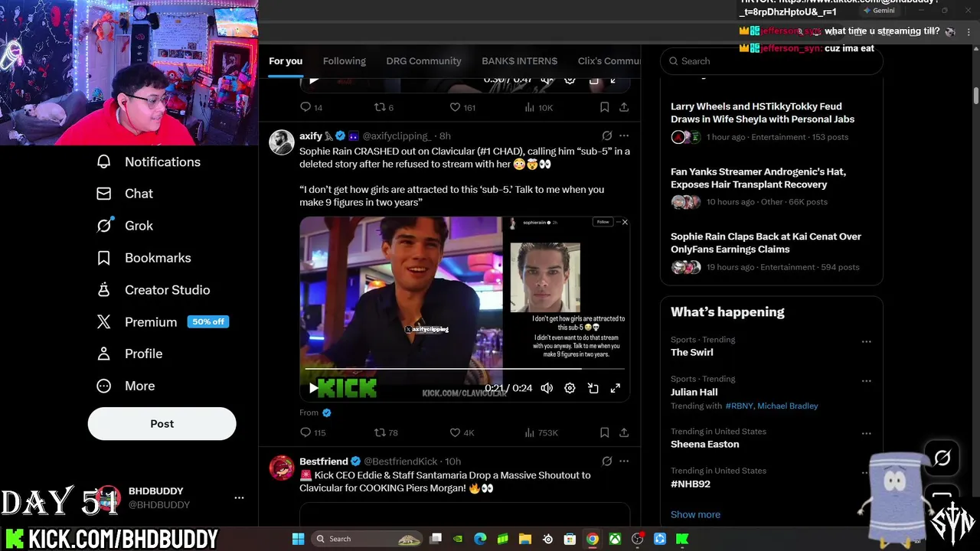Open Bestfriend profile avatar
The width and height of the screenshot is (980, 551).
point(282,468)
